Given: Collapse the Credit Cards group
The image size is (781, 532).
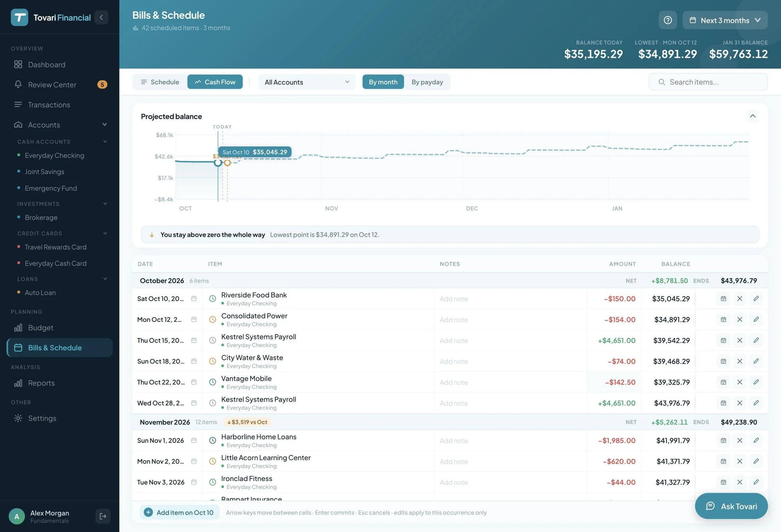Looking at the screenshot, I should [x=105, y=233].
